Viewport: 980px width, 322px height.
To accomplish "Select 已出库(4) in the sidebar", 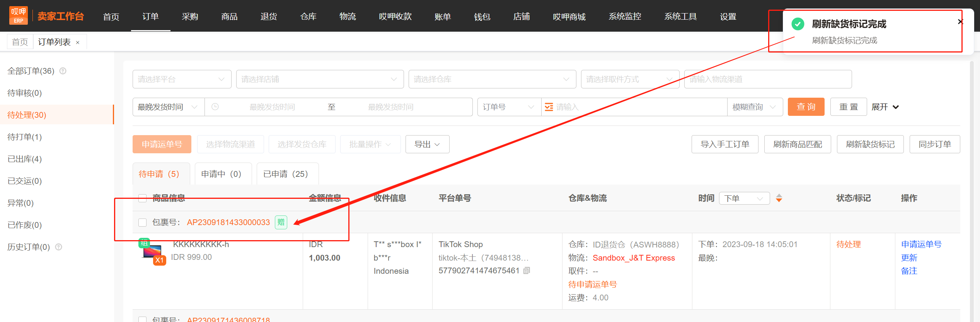I will click(57, 159).
